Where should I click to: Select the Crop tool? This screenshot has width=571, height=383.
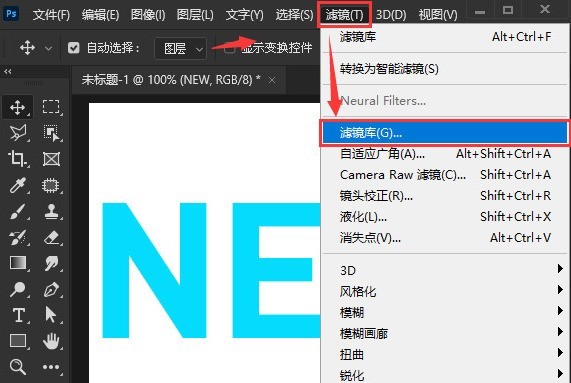click(x=17, y=159)
